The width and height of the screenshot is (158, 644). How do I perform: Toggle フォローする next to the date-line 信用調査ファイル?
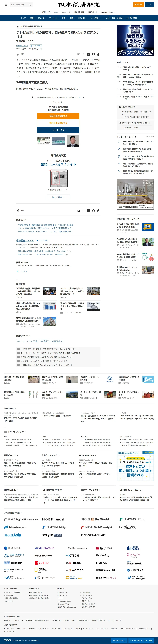tap(36, 46)
